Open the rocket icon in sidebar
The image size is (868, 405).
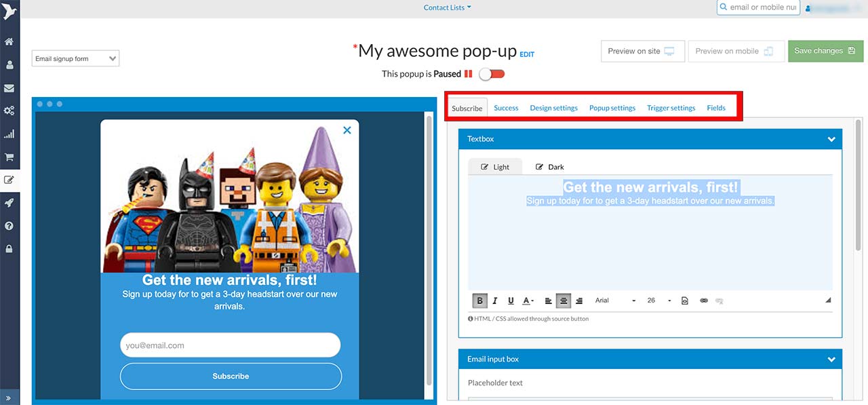9,203
